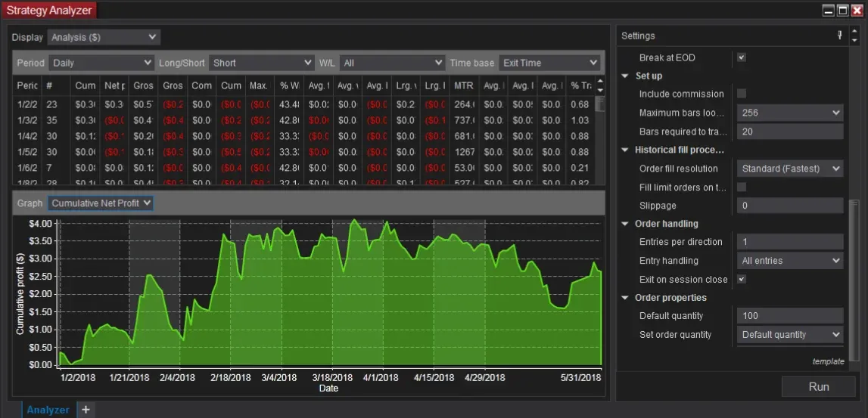The image size is (868, 418).
Task: Open Maximum bars look back 256 dropdown
Action: click(790, 113)
